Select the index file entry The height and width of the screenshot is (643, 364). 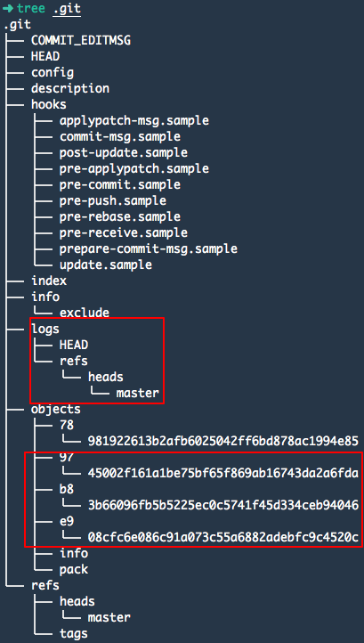tap(49, 281)
